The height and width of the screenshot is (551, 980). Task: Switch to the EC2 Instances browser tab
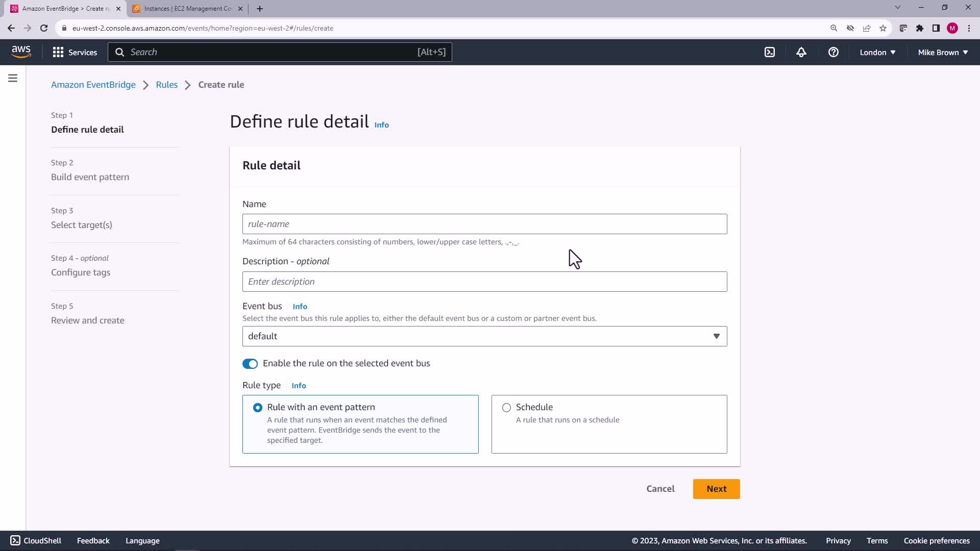(187, 9)
